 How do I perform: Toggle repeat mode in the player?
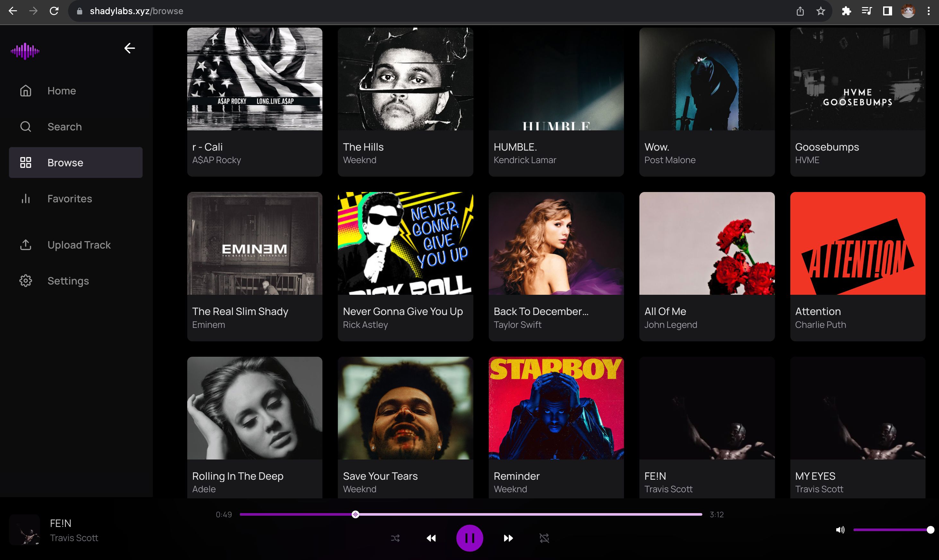(x=544, y=538)
